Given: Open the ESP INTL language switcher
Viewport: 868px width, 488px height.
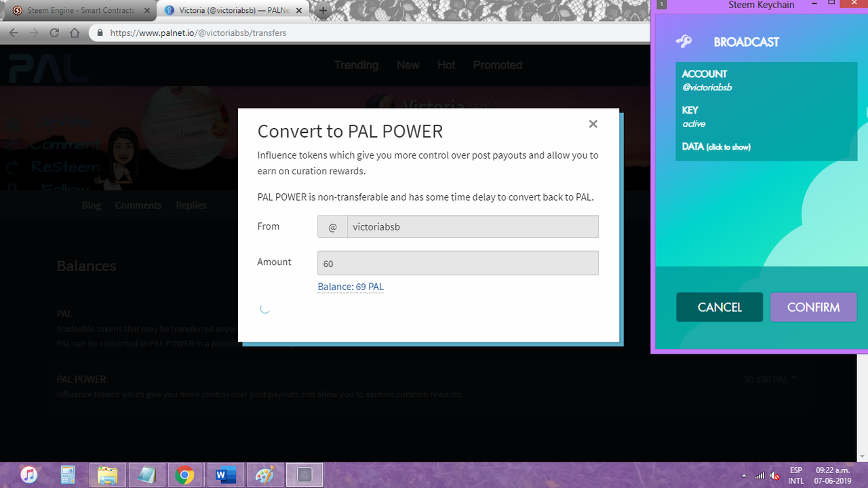Looking at the screenshot, I should (x=795, y=475).
